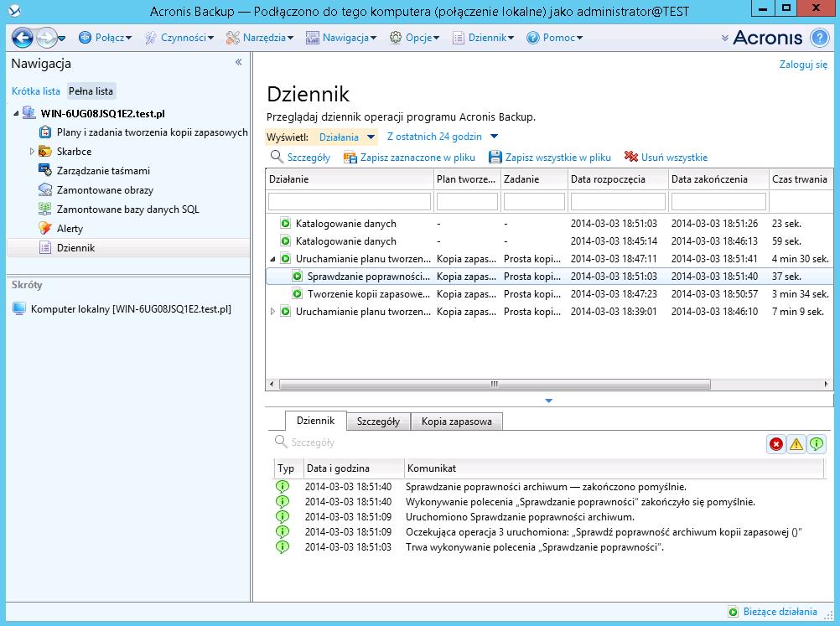The width and height of the screenshot is (840, 626).
Task: Sort by Czas trwania column header
Action: [x=801, y=179]
